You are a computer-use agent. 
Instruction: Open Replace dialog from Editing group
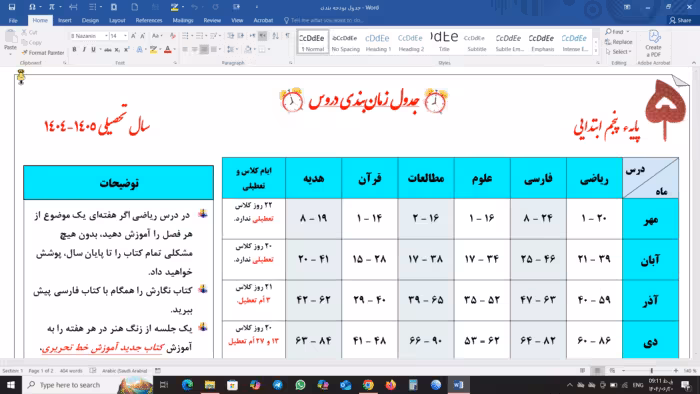click(x=619, y=42)
